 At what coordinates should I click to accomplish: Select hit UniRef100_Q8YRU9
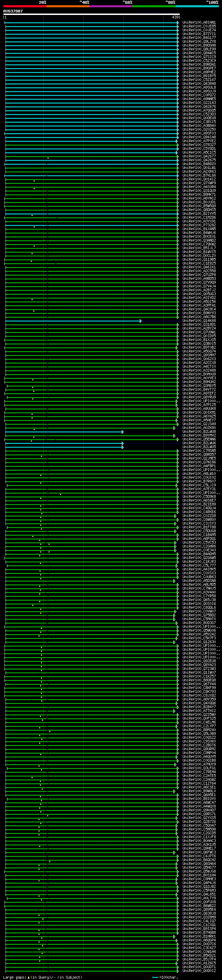click(199, 397)
